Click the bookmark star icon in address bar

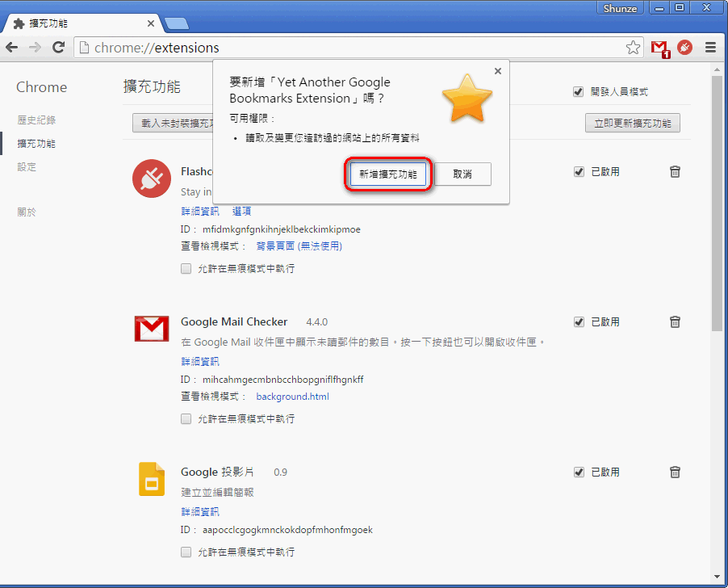pyautogui.click(x=634, y=48)
